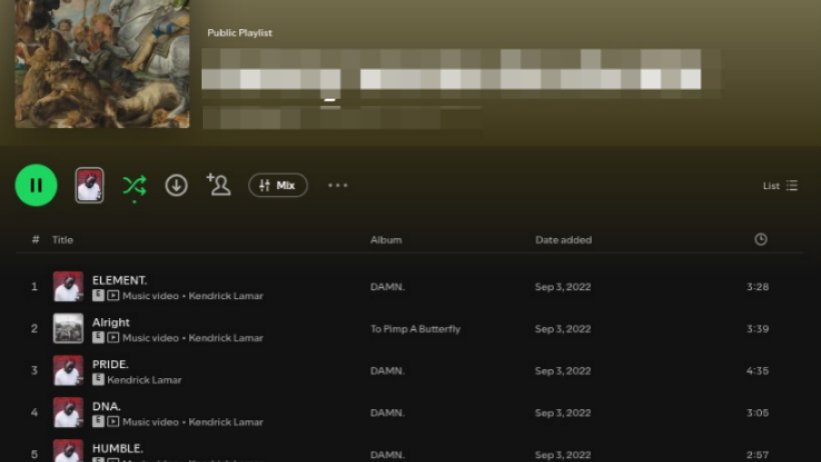This screenshot has width=821, height=462.
Task: Click the 4:35 duration of PRIDE.
Action: tap(758, 370)
